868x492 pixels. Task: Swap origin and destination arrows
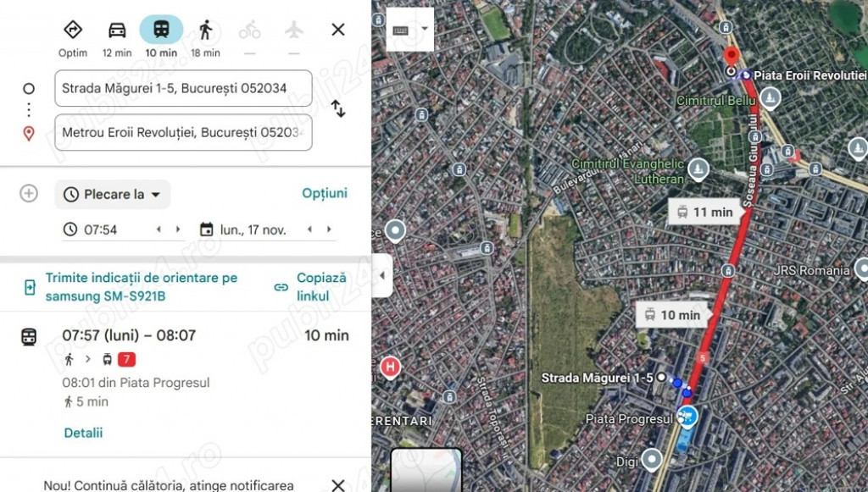click(338, 109)
